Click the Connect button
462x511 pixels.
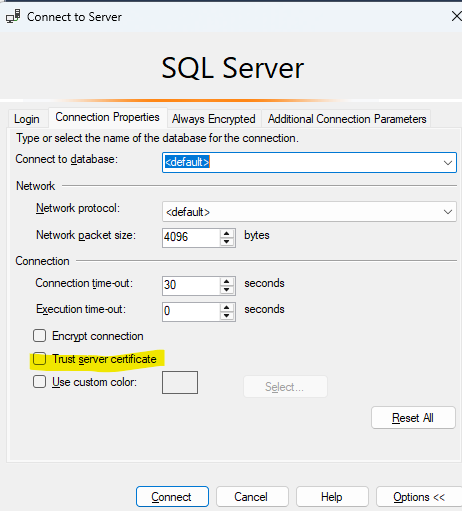[172, 497]
